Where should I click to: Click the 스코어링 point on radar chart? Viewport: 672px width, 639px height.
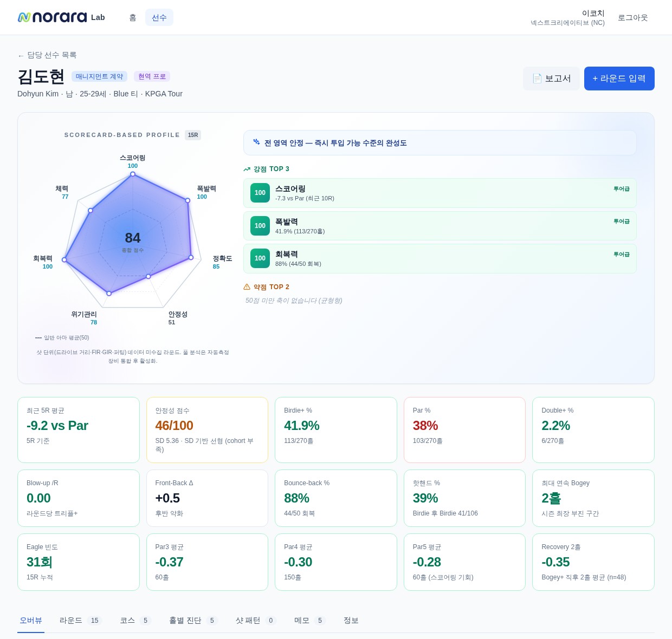click(x=133, y=174)
